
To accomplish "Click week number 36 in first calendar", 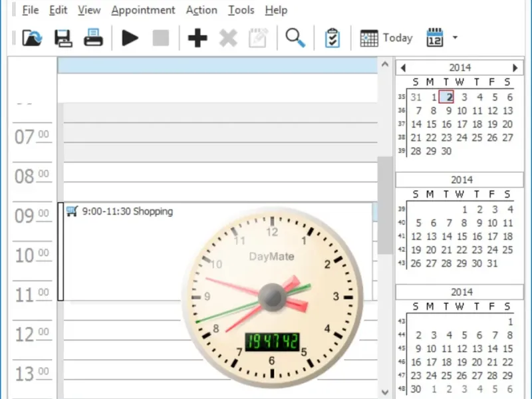I will tap(402, 110).
